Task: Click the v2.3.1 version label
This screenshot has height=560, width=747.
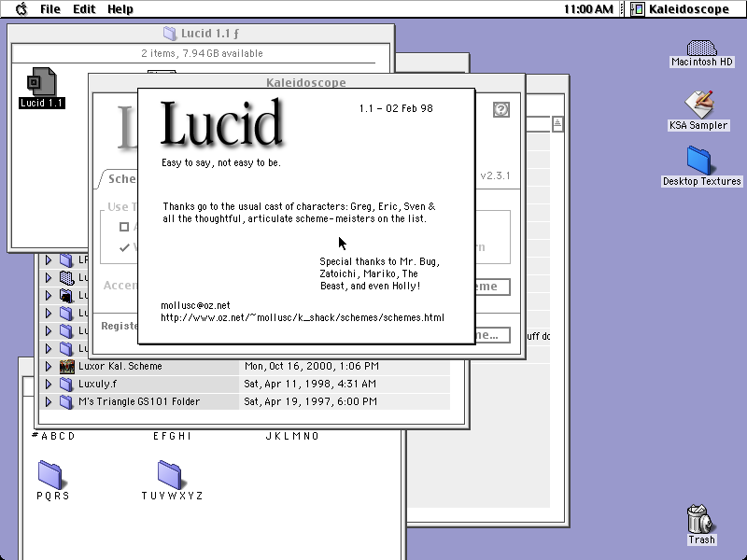Action: [x=496, y=175]
